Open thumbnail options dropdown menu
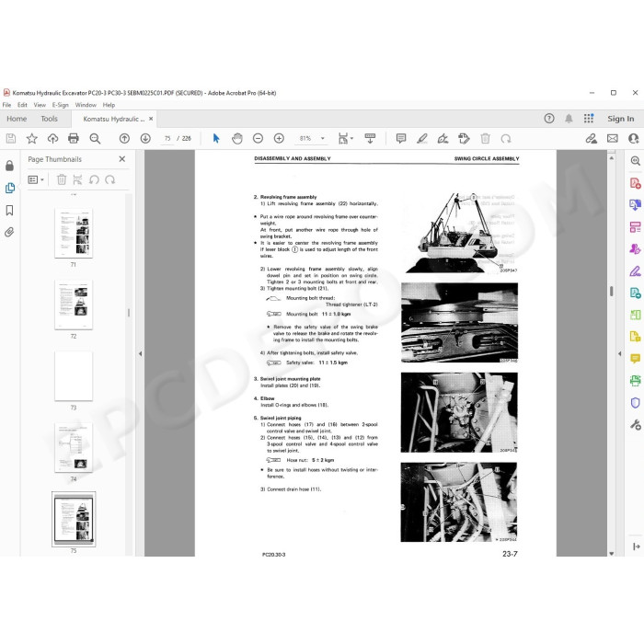Viewport: 644px width, 644px height. 36,180
